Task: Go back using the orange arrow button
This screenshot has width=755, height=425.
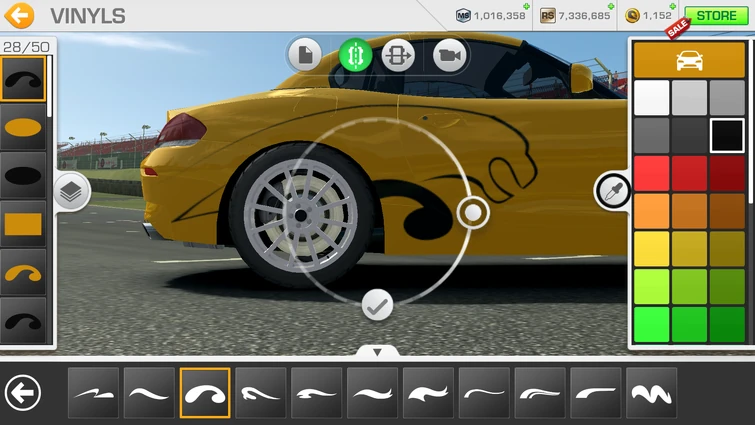Action: pos(19,15)
